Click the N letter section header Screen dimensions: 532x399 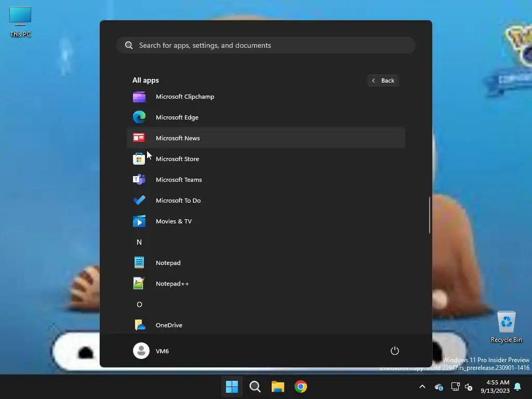click(x=139, y=242)
